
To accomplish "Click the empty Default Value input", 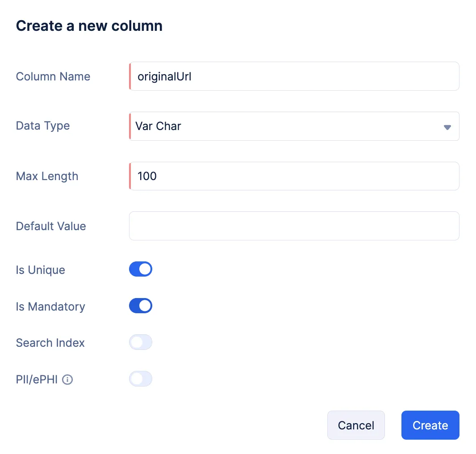I will click(x=294, y=226).
